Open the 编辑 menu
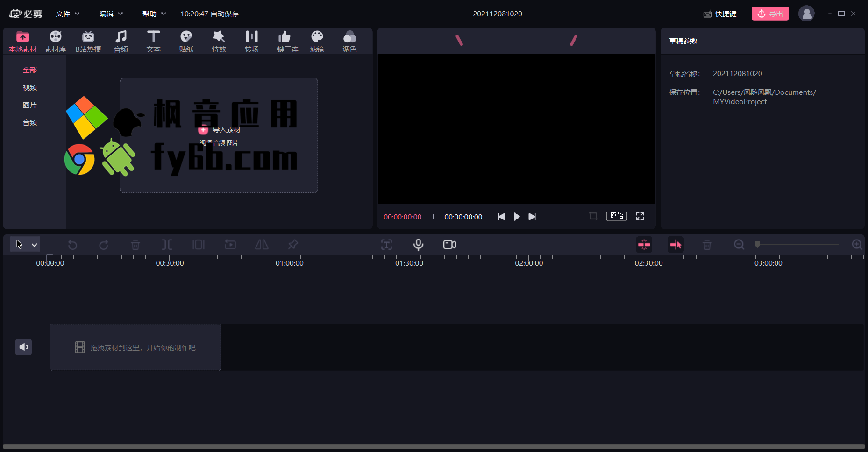The width and height of the screenshot is (868, 452). [x=111, y=14]
